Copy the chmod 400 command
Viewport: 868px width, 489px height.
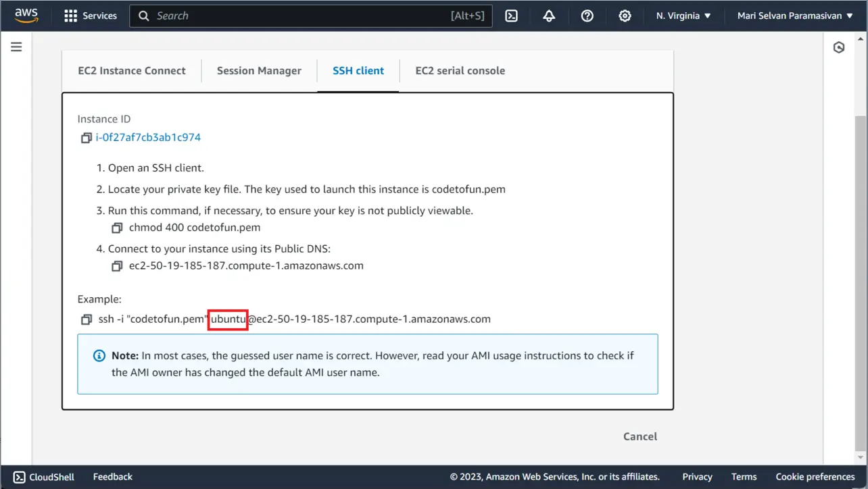point(117,228)
